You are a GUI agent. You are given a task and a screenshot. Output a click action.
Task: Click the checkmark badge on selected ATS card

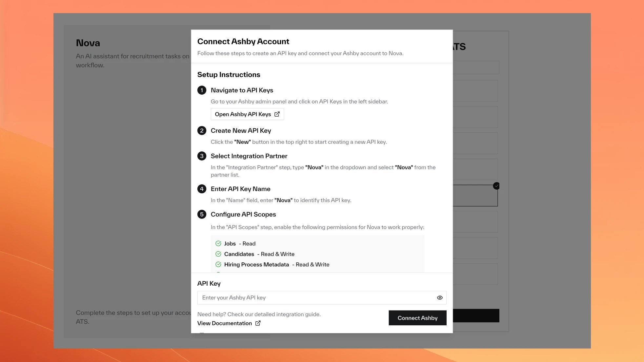(496, 186)
